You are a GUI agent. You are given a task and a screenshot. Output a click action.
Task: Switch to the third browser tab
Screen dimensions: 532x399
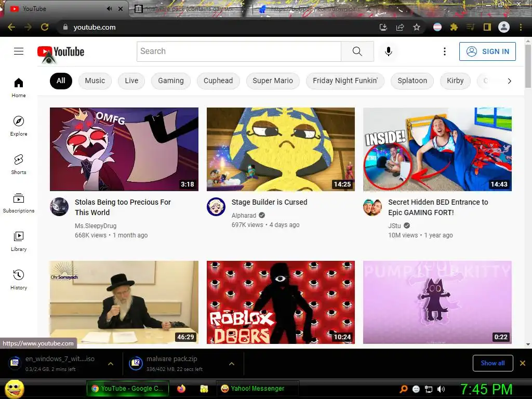(314, 9)
